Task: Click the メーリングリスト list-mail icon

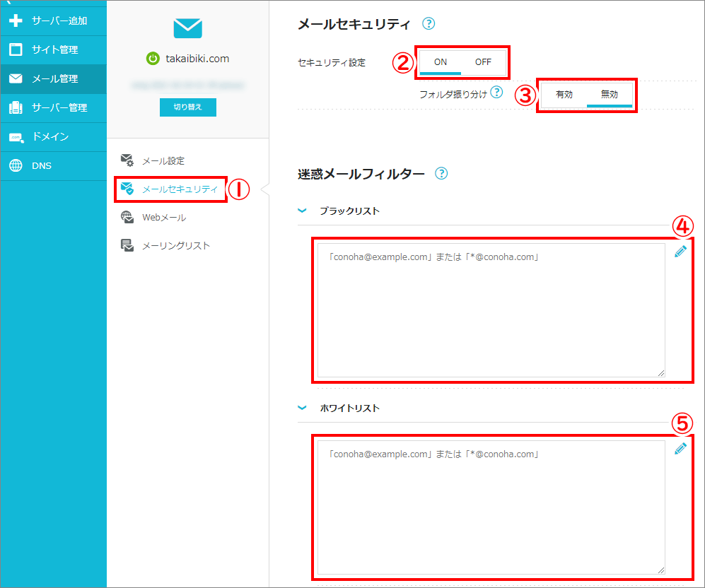Action: pos(127,245)
